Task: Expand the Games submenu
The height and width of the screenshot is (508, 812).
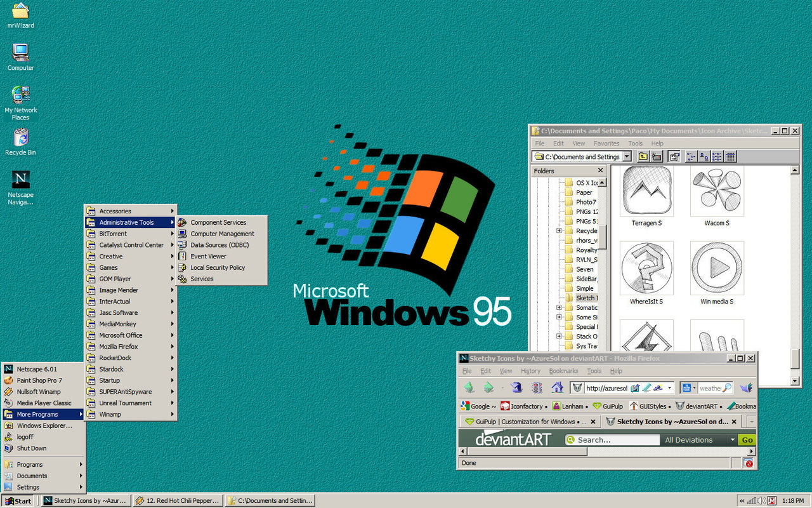Action: 131,267
